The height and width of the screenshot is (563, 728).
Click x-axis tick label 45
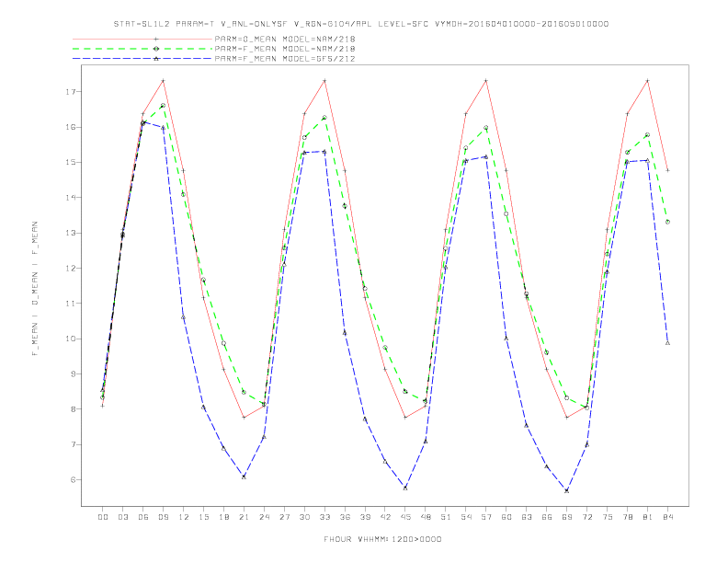(405, 517)
